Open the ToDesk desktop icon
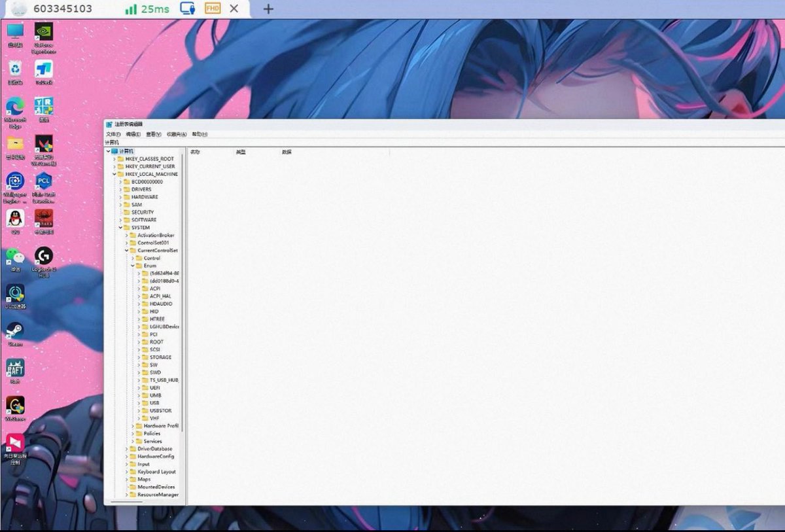The height and width of the screenshot is (532, 785). click(44, 72)
